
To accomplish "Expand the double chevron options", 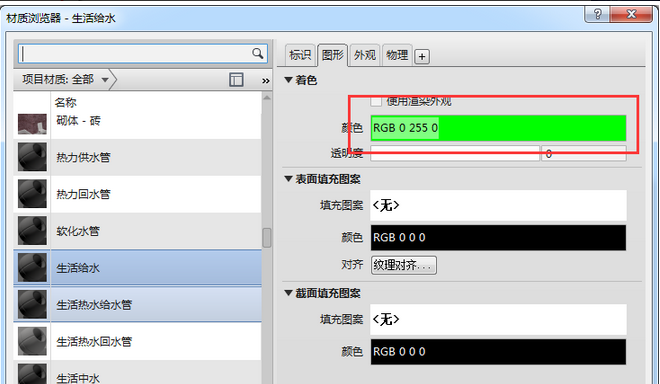I will pyautogui.click(x=266, y=80).
